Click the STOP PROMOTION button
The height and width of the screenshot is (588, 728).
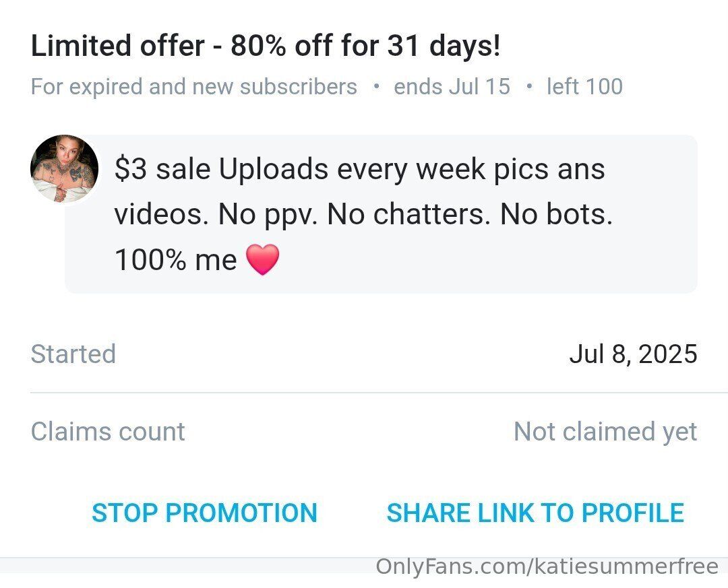click(x=204, y=513)
